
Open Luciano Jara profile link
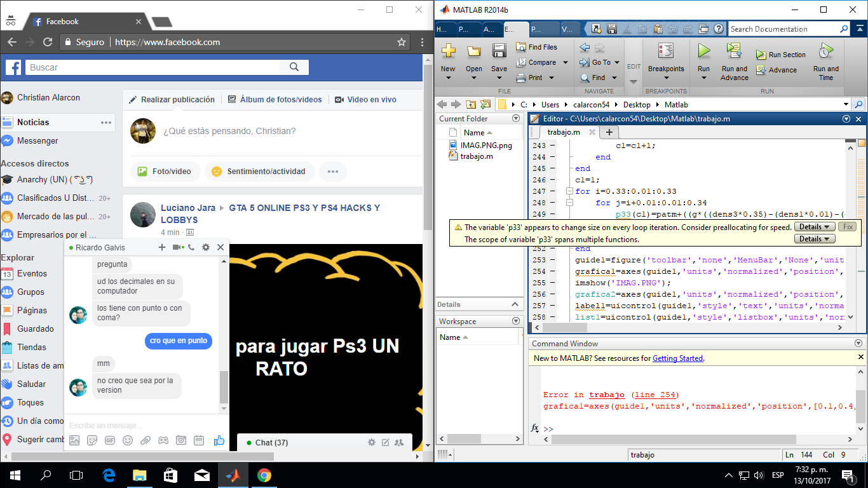(187, 208)
